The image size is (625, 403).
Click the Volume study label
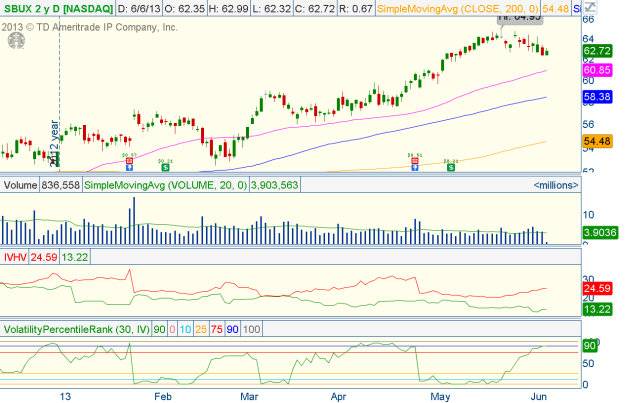[20, 185]
